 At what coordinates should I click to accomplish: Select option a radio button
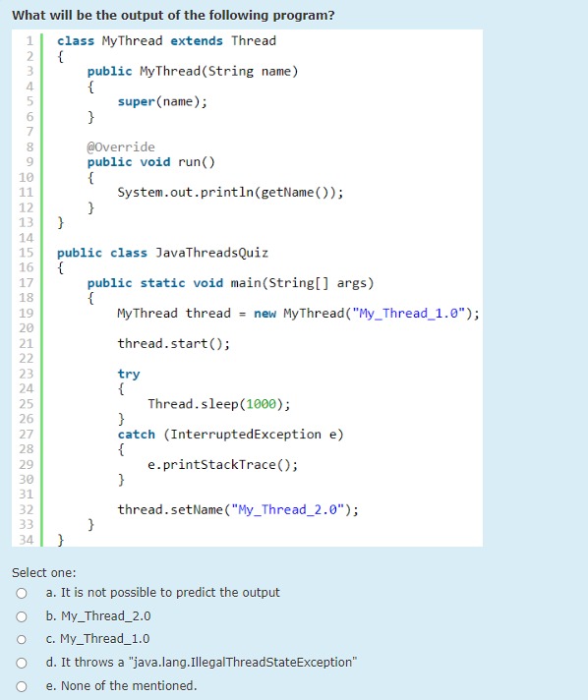pyautogui.click(x=22, y=593)
